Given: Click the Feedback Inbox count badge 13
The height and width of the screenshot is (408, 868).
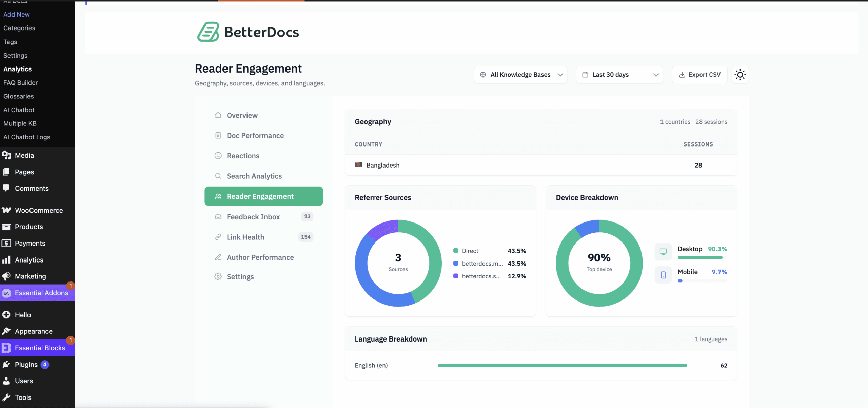Looking at the screenshot, I should [307, 216].
